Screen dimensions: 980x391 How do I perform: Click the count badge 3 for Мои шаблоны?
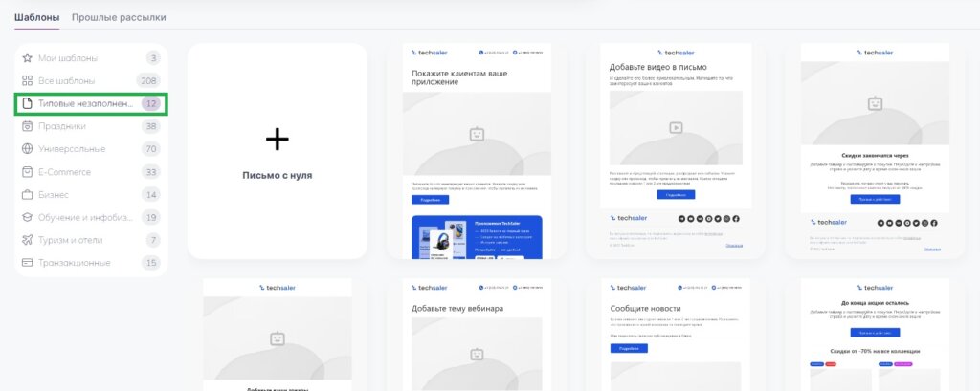tap(153, 58)
